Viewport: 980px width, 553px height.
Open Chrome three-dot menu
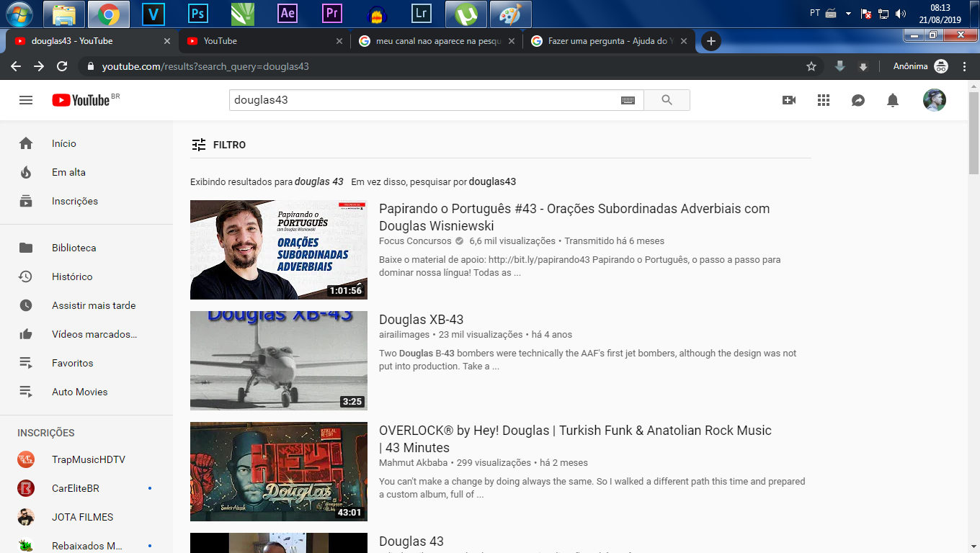click(x=965, y=66)
